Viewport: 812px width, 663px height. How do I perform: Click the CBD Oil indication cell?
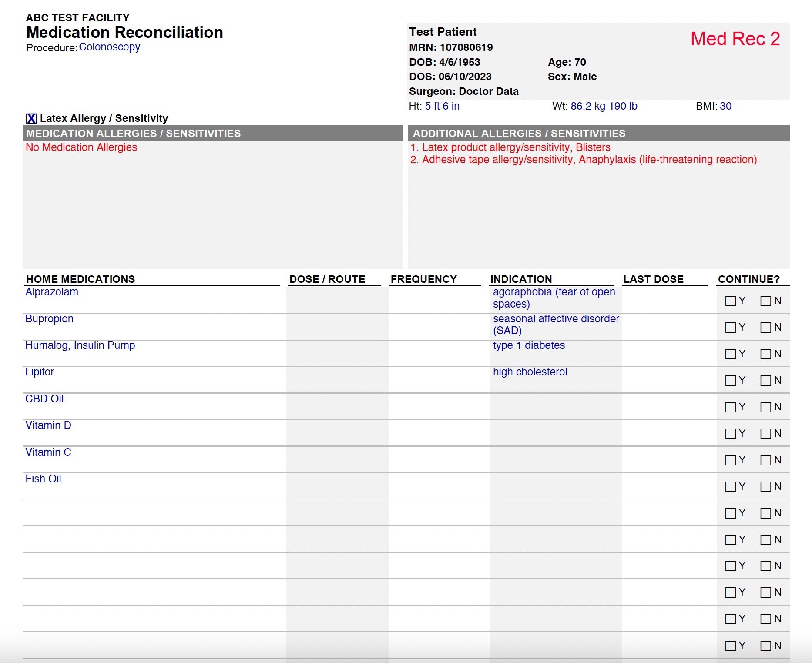point(556,407)
